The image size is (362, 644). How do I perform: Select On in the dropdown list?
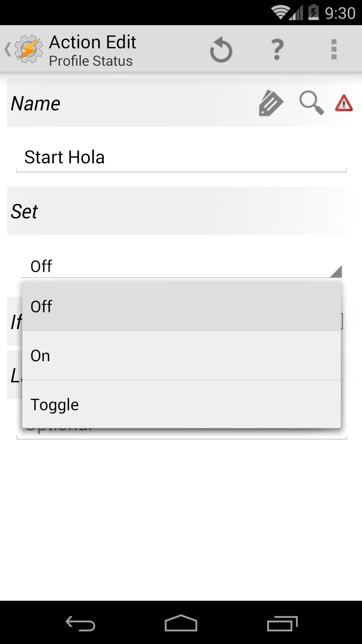coord(181,356)
